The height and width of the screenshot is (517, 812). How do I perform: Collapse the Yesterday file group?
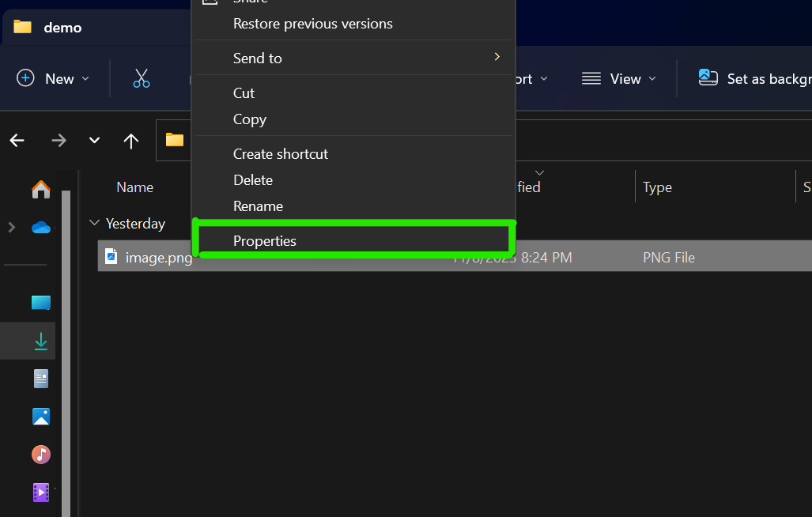(95, 224)
